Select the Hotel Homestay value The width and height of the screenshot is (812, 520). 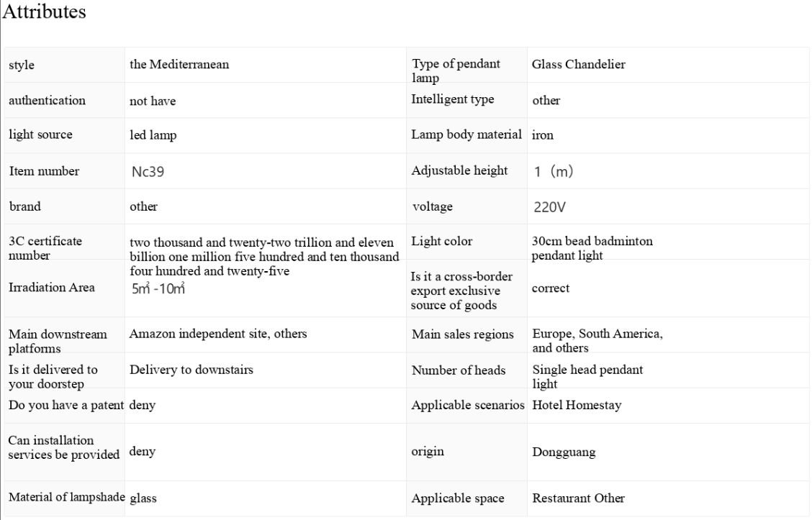[577, 405]
